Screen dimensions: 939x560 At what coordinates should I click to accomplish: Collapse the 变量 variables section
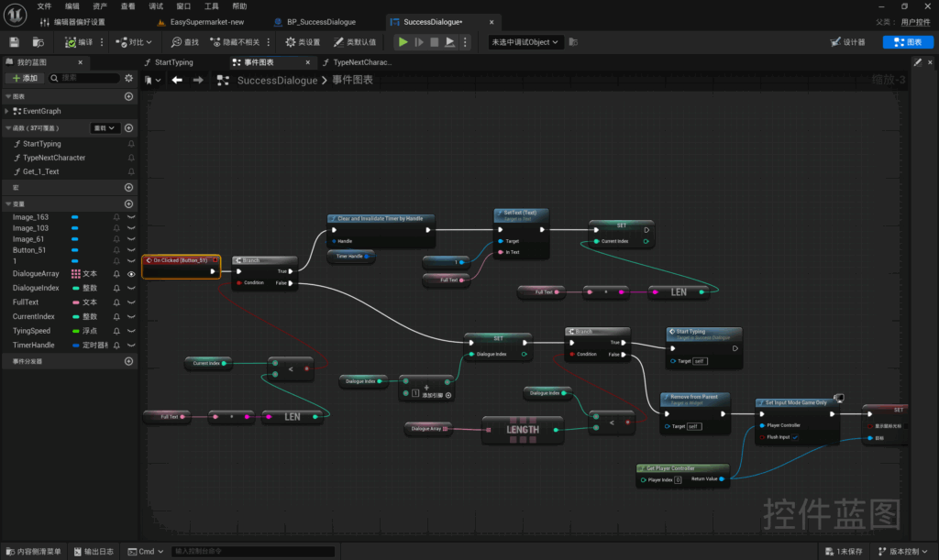(x=8, y=204)
